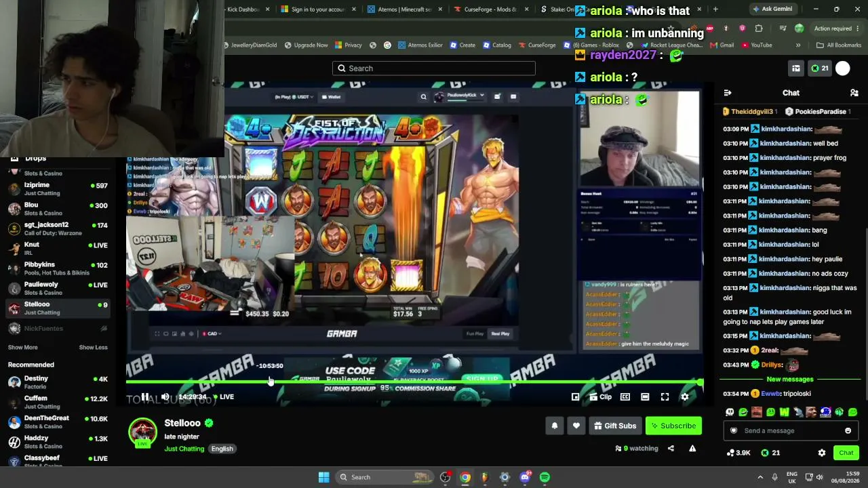Open Iziprime channel in the sidebar
This screenshot has height=488, width=868.
pyautogui.click(x=58, y=188)
